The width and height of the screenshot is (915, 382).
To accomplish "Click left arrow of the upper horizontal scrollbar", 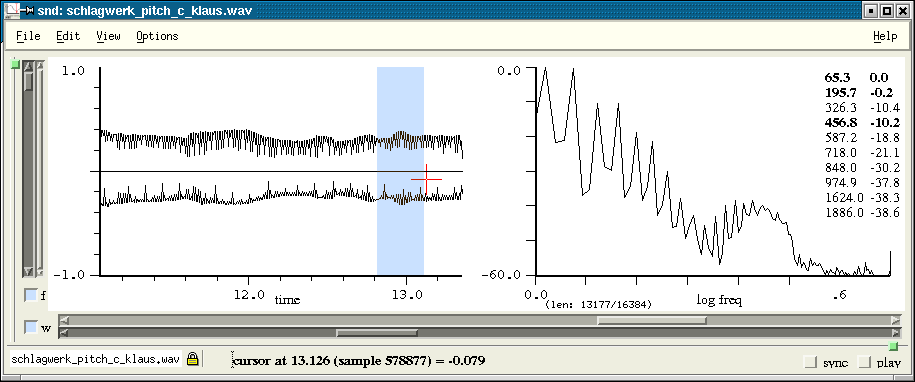I will [x=64, y=320].
